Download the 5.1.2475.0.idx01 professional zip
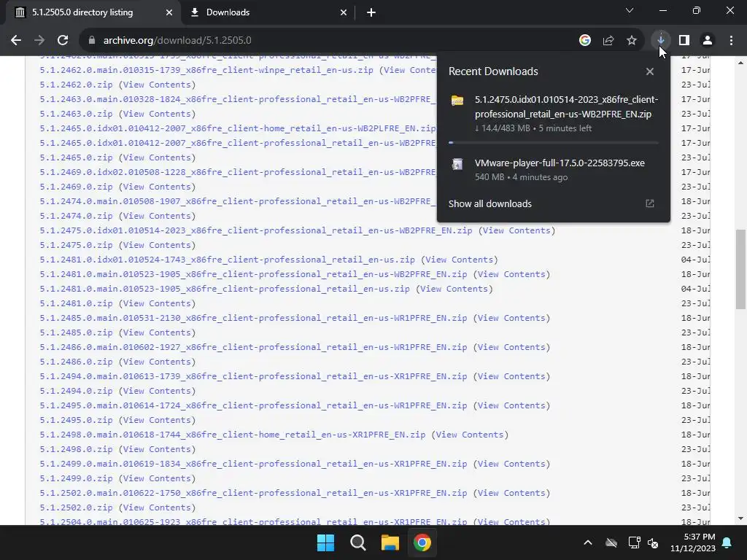 point(256,230)
